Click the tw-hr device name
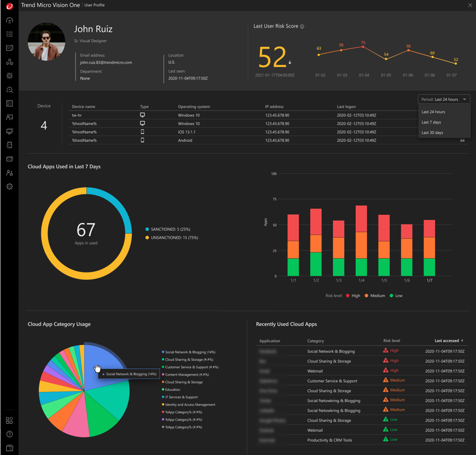Screen dimensions: 476x455 tap(77, 115)
